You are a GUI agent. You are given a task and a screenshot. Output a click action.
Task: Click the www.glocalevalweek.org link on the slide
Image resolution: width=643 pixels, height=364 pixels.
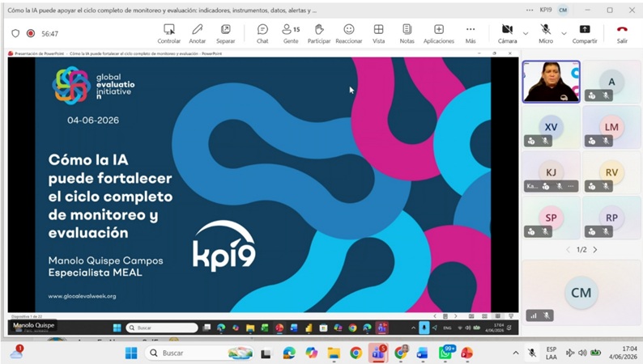82,296
